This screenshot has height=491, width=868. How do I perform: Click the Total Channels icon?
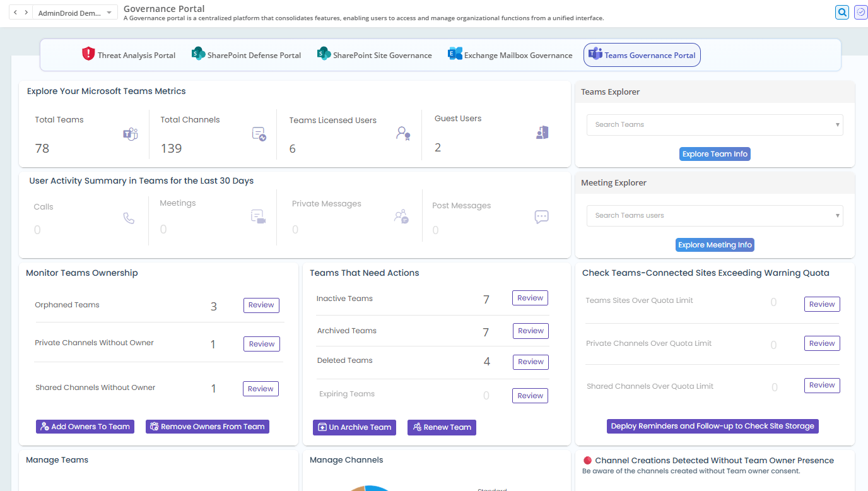pyautogui.click(x=259, y=134)
